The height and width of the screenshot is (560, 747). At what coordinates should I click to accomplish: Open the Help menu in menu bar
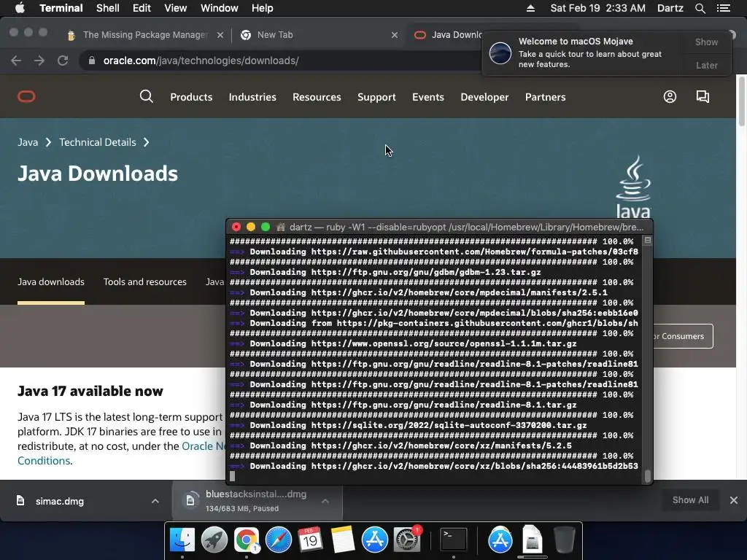pyautogui.click(x=263, y=8)
